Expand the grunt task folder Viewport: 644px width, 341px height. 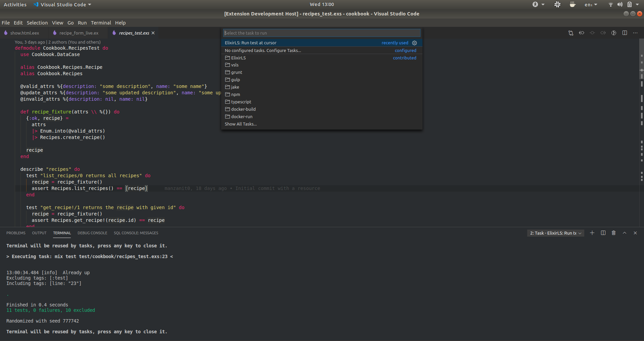[x=321, y=72]
